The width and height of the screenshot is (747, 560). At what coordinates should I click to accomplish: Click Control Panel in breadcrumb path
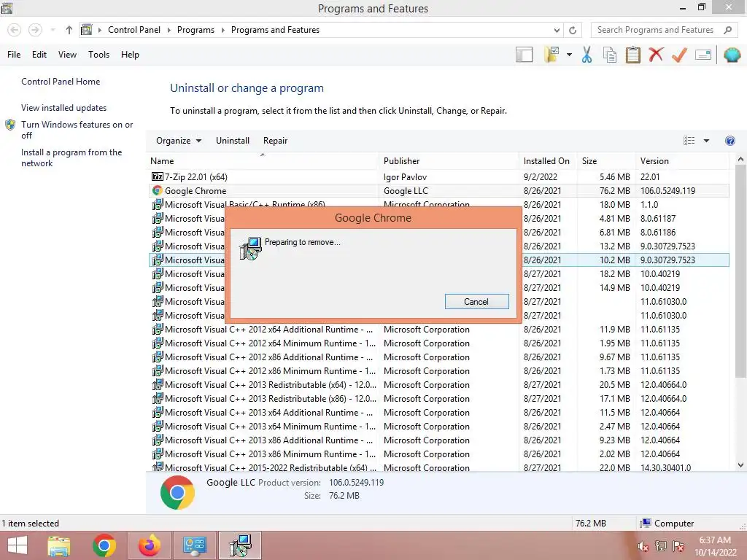point(134,29)
